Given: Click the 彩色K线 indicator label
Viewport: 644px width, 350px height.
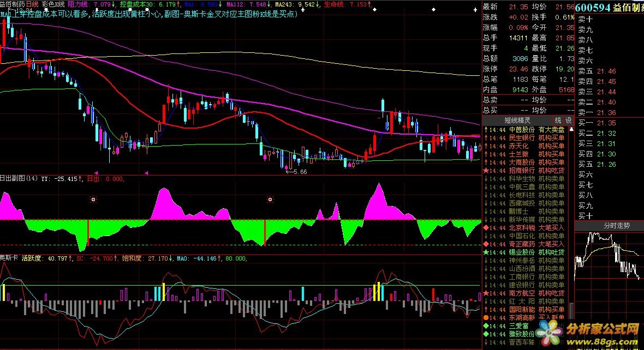Looking at the screenshot, I should tap(54, 4).
